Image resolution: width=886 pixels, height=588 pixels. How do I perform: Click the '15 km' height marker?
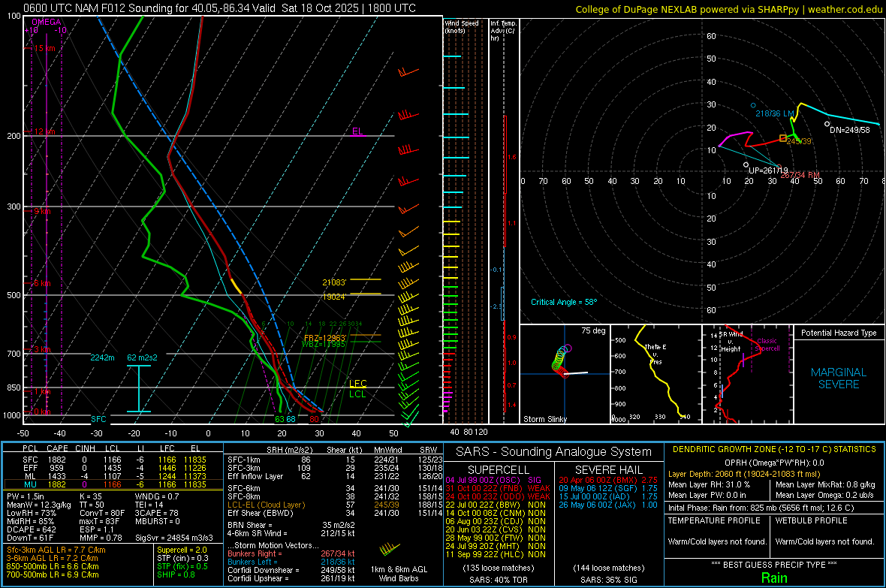tap(44, 48)
